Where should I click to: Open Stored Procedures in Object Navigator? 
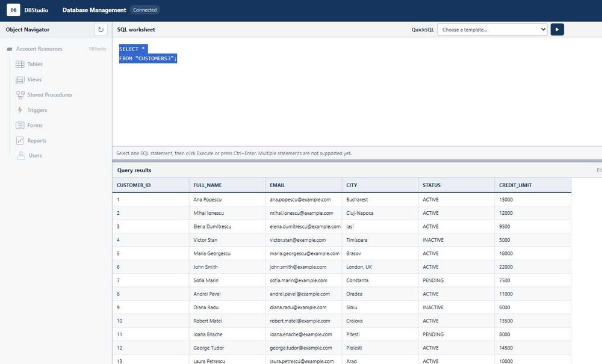pyautogui.click(x=49, y=94)
